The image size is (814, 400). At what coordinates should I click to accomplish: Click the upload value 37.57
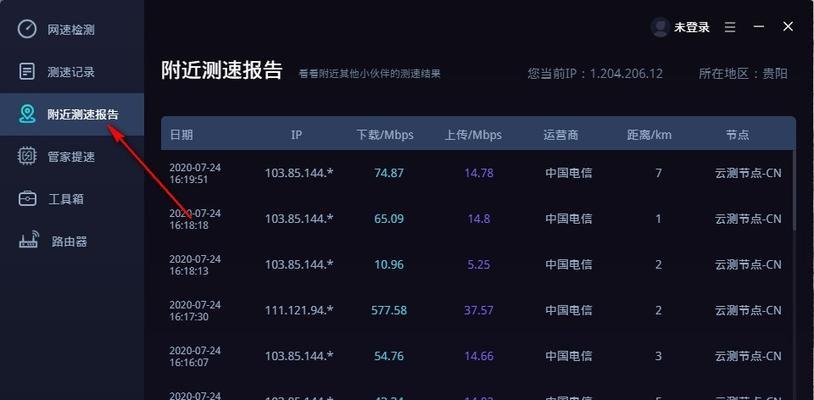point(479,310)
